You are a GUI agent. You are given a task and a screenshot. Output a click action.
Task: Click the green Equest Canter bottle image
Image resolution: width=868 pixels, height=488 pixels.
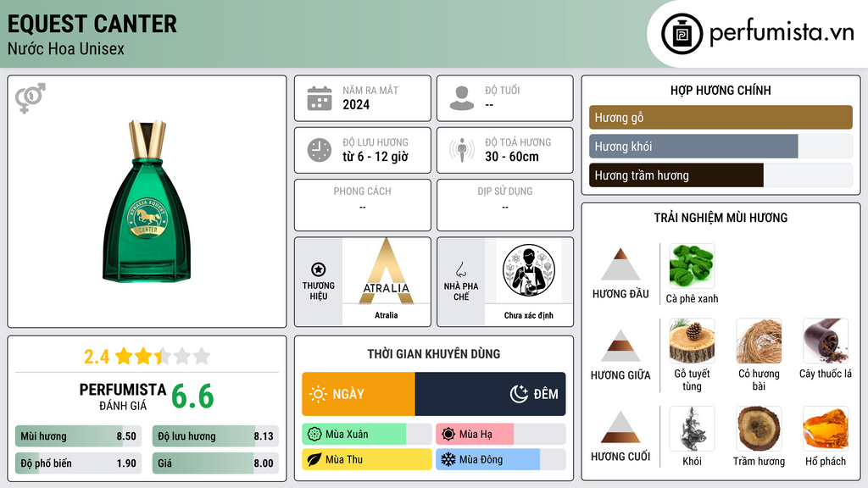pyautogui.click(x=147, y=202)
